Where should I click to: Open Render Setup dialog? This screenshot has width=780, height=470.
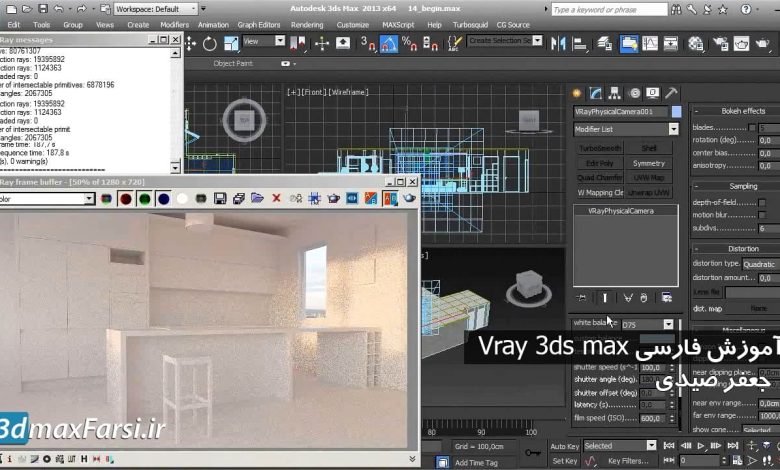tap(720, 44)
